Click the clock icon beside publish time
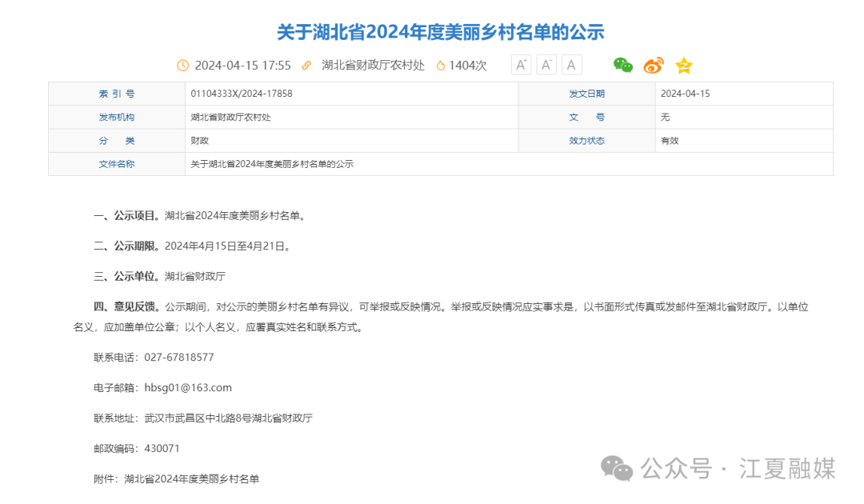This screenshot has height=504, width=864. pos(182,65)
